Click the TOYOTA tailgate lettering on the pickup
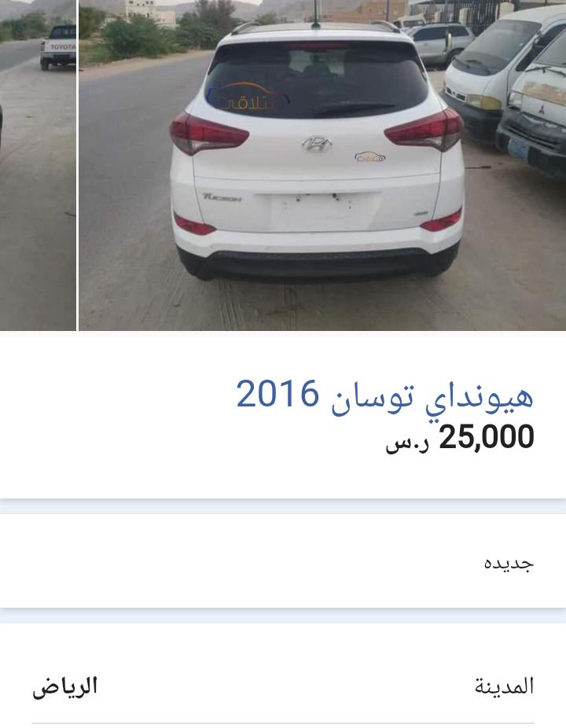 point(63,47)
